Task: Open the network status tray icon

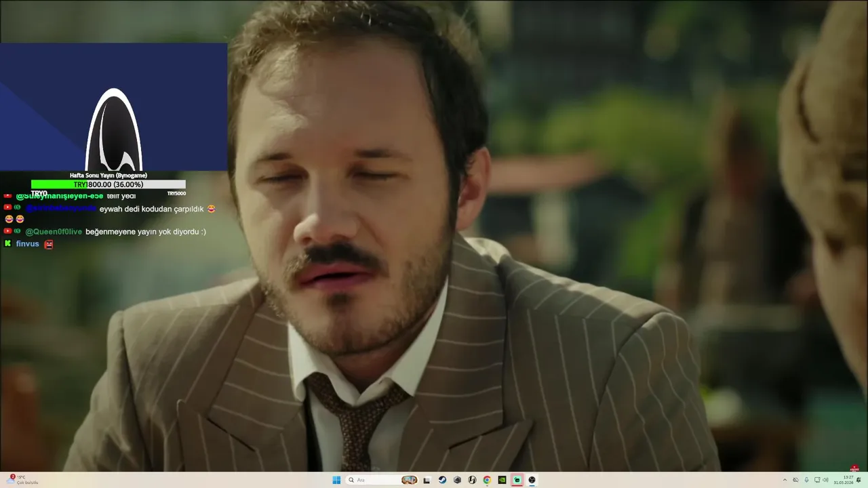Action: tap(817, 480)
